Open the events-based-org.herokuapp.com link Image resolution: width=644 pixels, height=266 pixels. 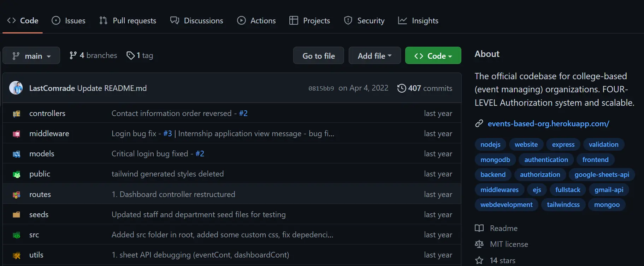point(548,123)
